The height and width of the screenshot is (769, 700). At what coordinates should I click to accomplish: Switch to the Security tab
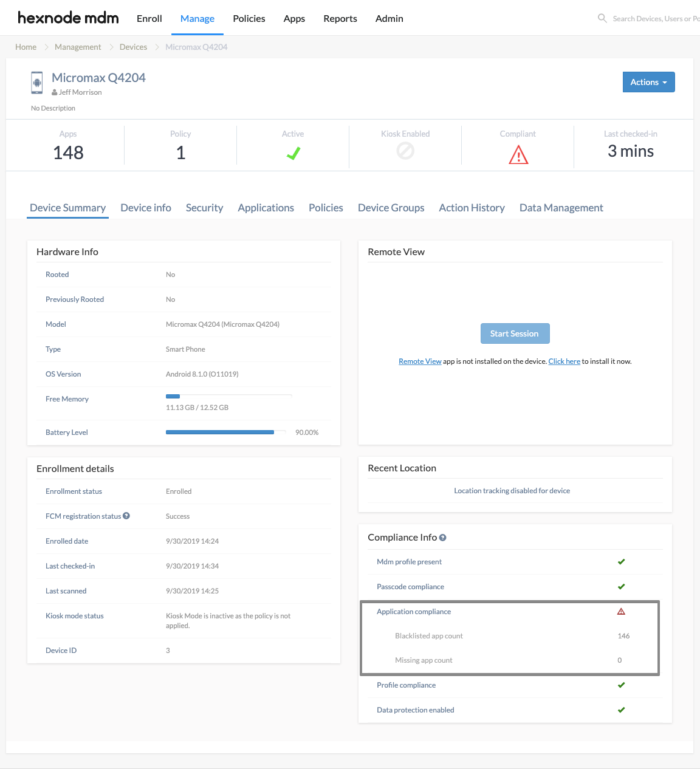[x=204, y=208]
